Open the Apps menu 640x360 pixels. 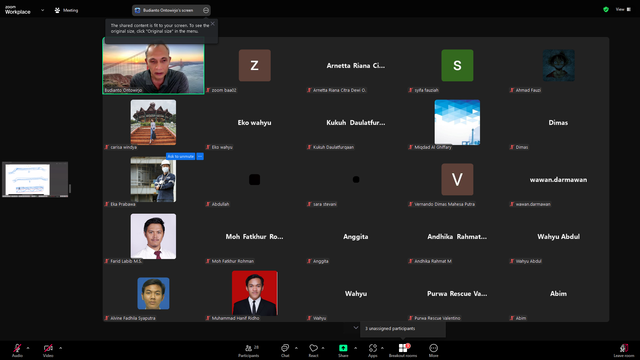(373, 350)
